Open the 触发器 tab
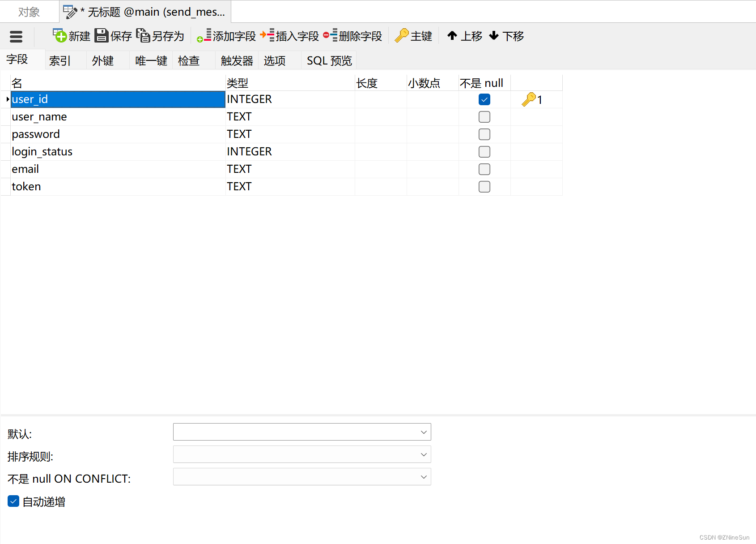Image resolution: width=756 pixels, height=544 pixels. pyautogui.click(x=237, y=60)
